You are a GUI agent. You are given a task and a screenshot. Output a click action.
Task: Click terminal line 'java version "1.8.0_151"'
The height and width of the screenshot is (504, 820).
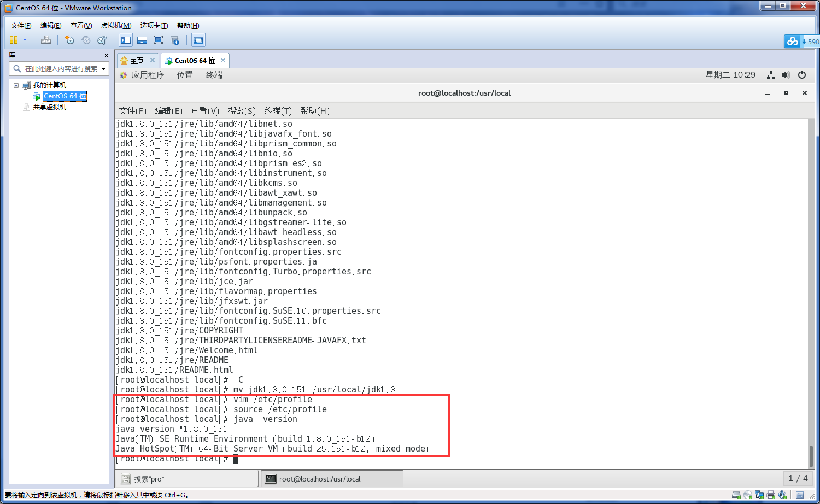point(174,429)
